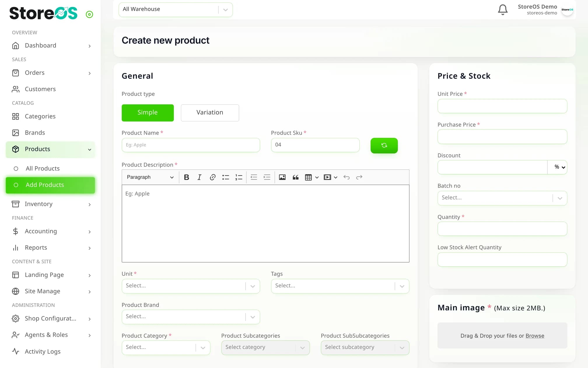The height and width of the screenshot is (368, 588).
Task: Expand Orders menu in sidebar
Action: (x=50, y=73)
